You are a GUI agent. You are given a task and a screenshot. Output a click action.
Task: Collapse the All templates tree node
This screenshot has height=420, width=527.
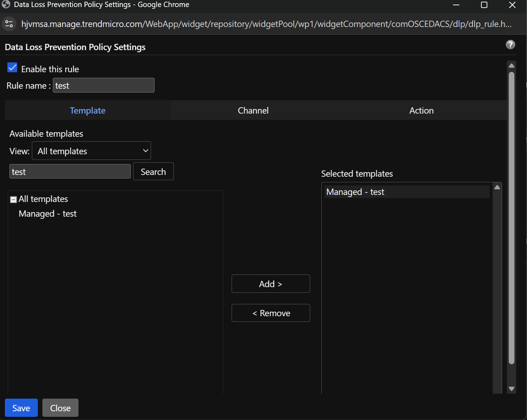tap(14, 199)
